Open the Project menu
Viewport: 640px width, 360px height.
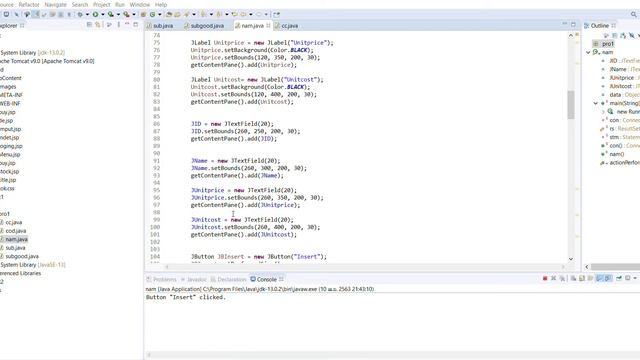coord(102,4)
